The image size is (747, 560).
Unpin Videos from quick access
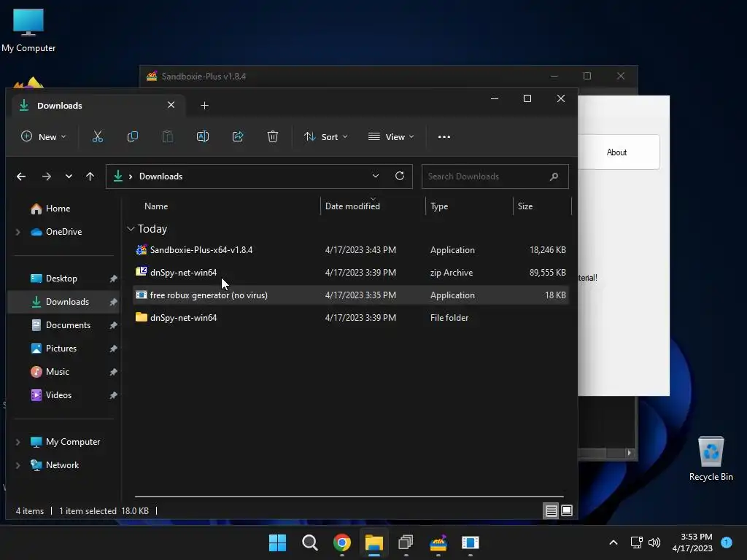113,395
